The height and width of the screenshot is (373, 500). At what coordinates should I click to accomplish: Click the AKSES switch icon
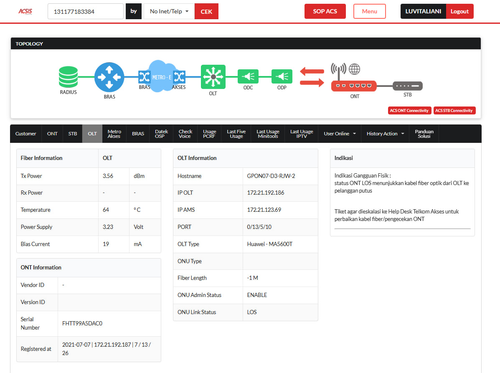click(179, 77)
